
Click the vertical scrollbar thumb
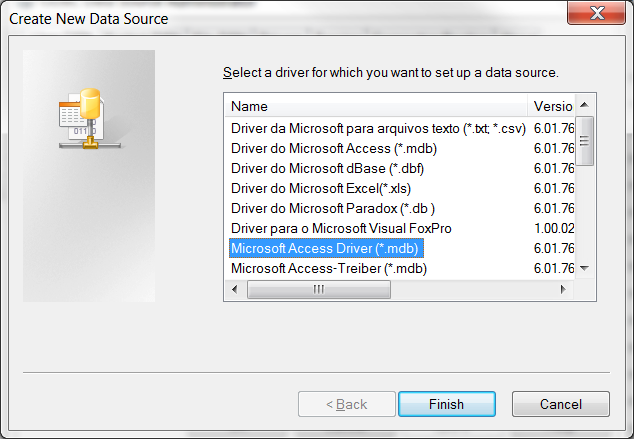[x=584, y=141]
